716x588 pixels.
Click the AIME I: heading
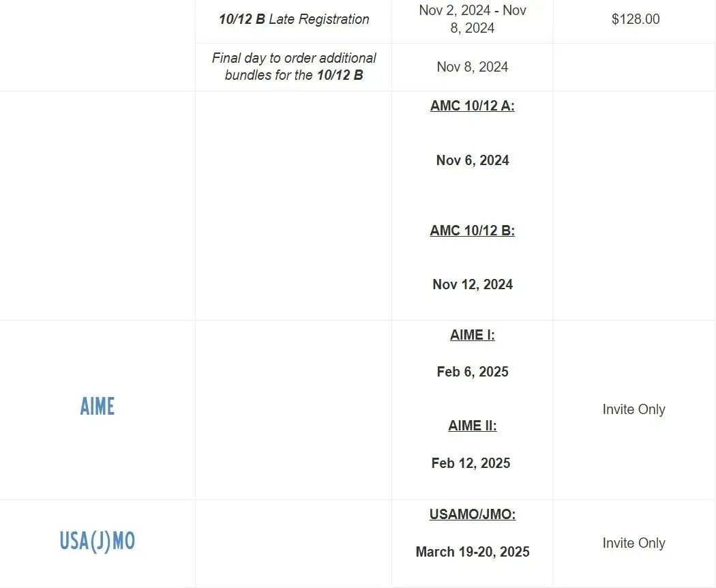click(x=472, y=335)
